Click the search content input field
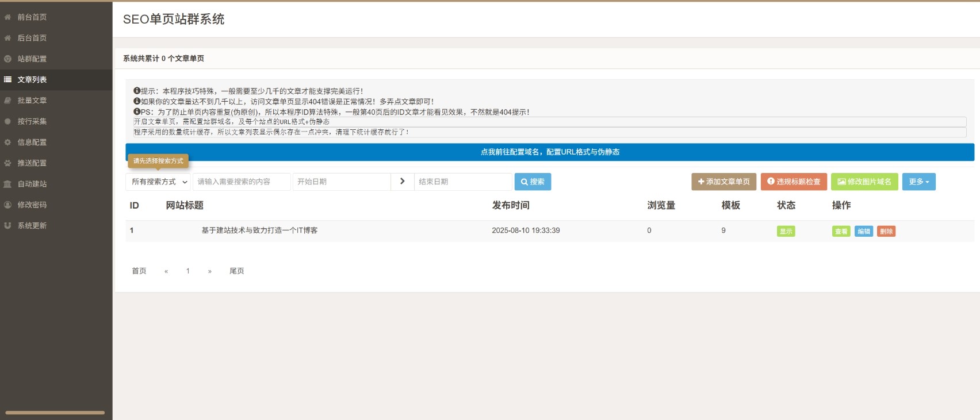Screen dimensions: 980x420 242,182
